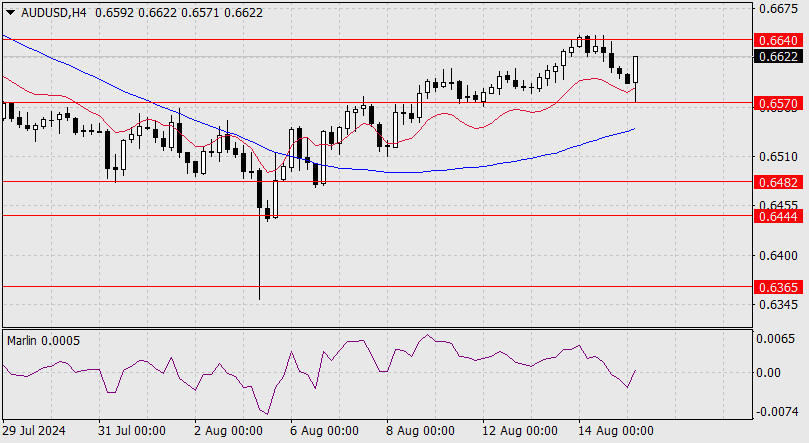The width and height of the screenshot is (809, 443).
Task: Click the 2 Aug 00:00 date label
Action: 229,431
